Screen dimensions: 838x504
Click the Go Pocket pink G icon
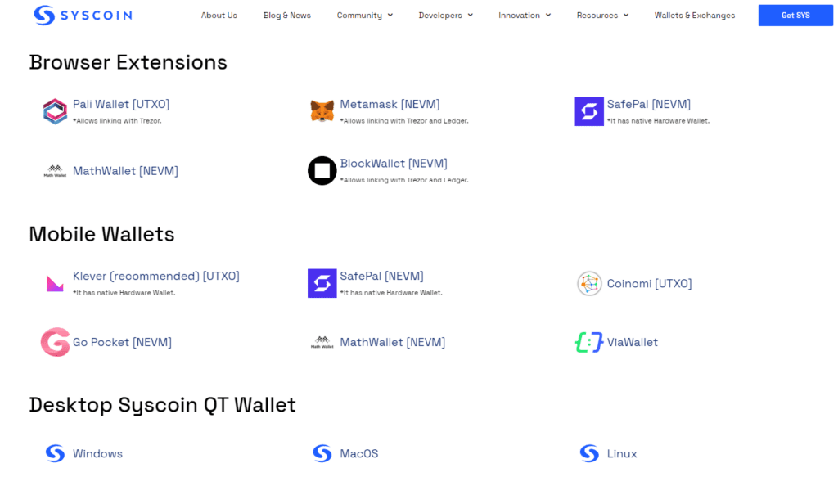click(55, 342)
